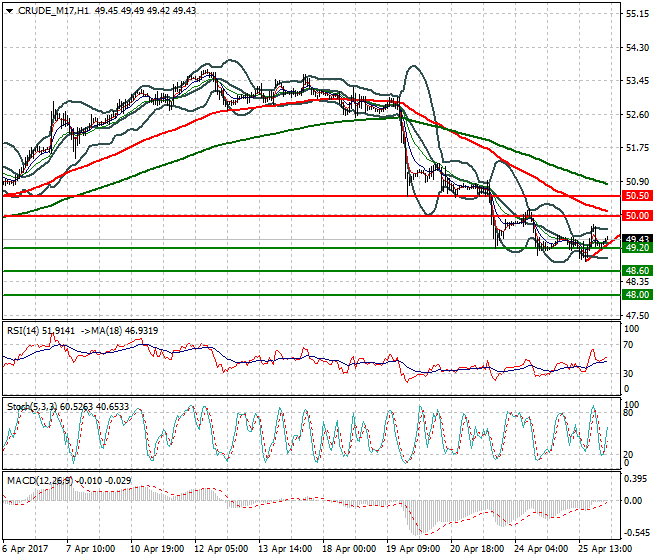The height and width of the screenshot is (560, 660).
Task: Click the 49.20 green support price label
Action: [637, 248]
